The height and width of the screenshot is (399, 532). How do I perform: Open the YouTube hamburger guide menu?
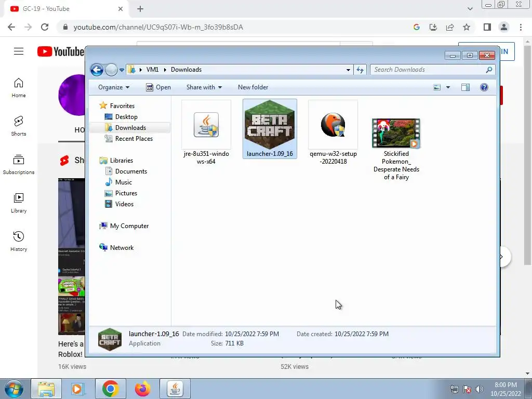(x=19, y=51)
